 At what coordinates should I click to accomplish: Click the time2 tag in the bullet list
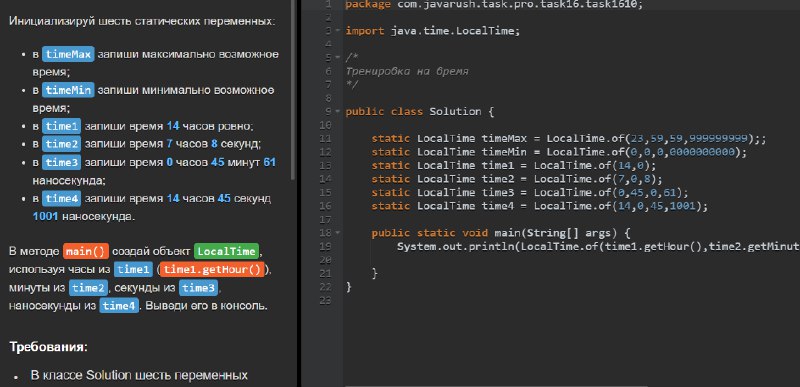[61, 144]
